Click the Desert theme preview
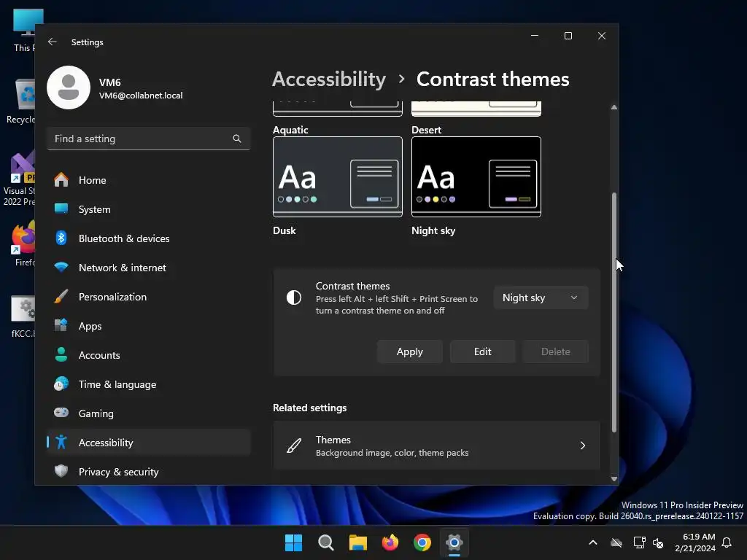This screenshot has height=560, width=747. coord(476,109)
